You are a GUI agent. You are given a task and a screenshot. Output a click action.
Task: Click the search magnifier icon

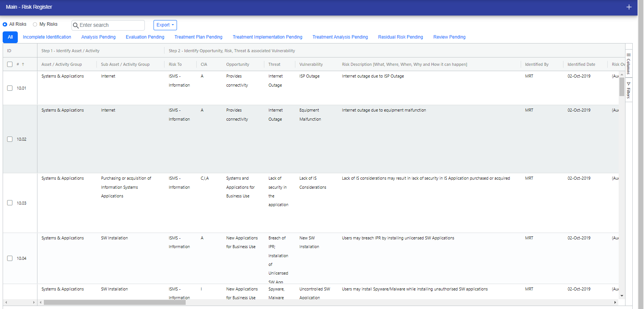76,25
